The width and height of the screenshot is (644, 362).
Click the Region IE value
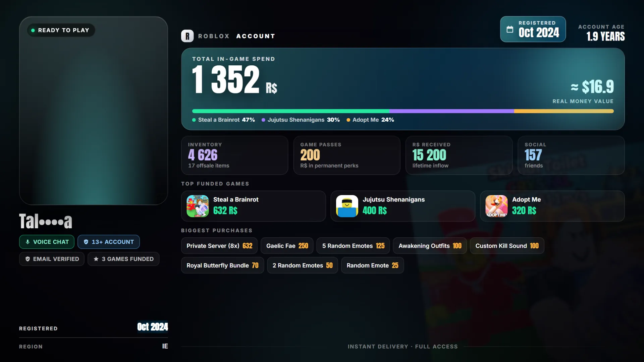165,346
